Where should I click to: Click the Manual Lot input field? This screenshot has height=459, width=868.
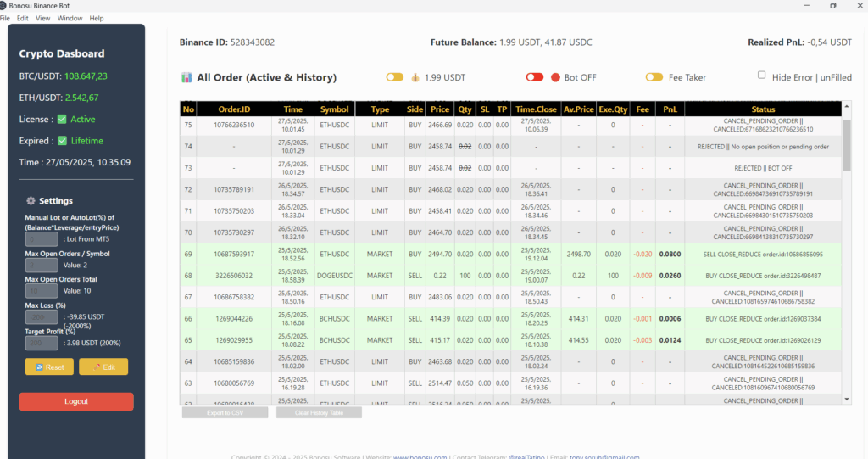[x=42, y=239]
